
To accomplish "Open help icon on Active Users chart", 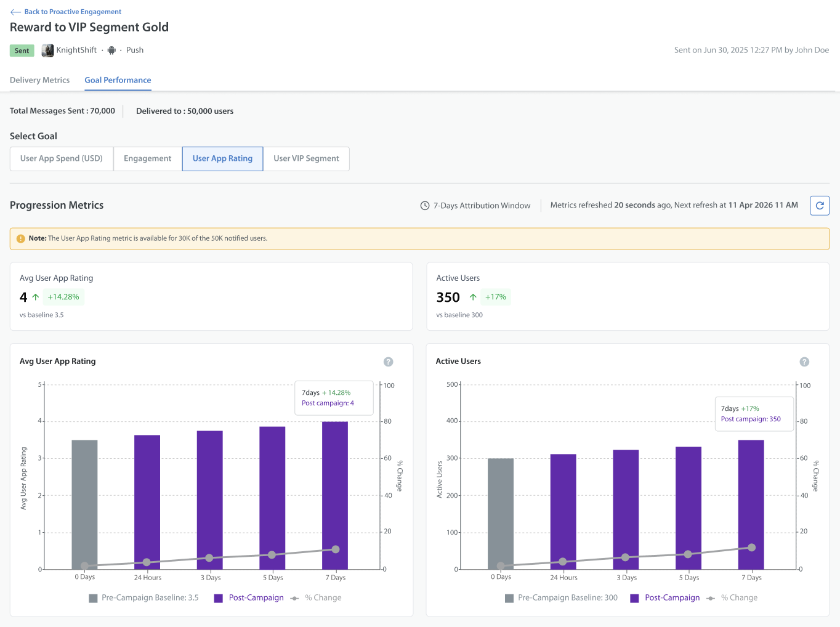I will (804, 362).
